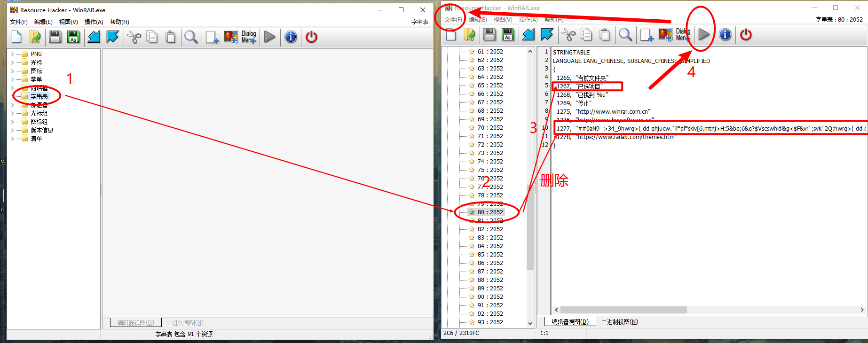Viewport: 868px width, 343px height.
Task: Click Cut scissors icon in left window toolbar
Action: pos(134,37)
